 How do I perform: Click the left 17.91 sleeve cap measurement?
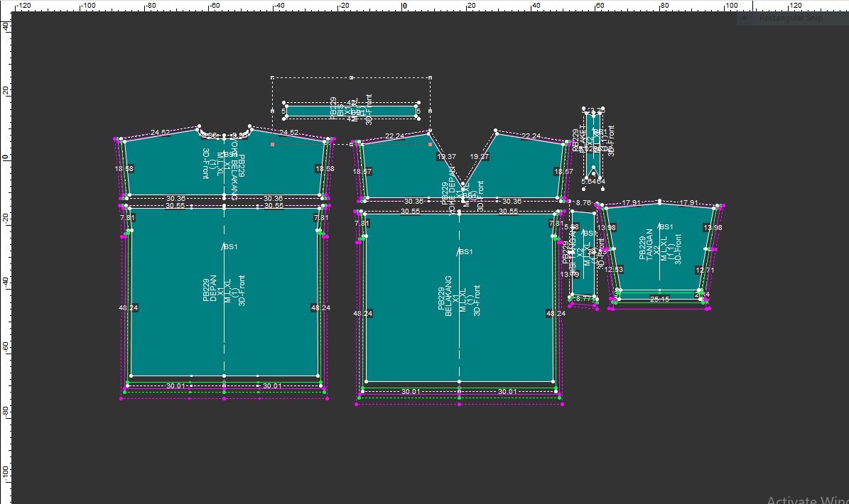point(632,202)
